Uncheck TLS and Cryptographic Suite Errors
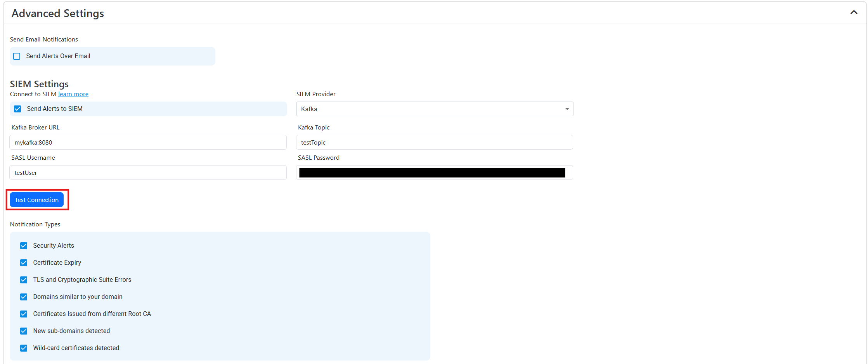868x364 pixels. point(24,279)
